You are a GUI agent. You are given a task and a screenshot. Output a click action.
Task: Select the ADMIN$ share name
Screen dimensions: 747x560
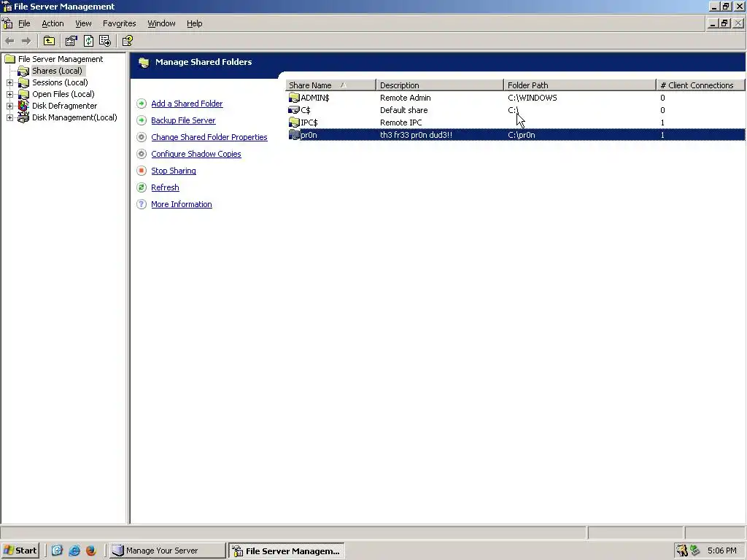[315, 98]
